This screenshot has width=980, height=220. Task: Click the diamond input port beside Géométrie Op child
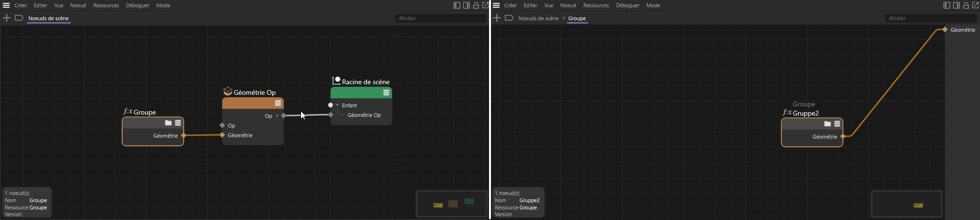(x=331, y=115)
